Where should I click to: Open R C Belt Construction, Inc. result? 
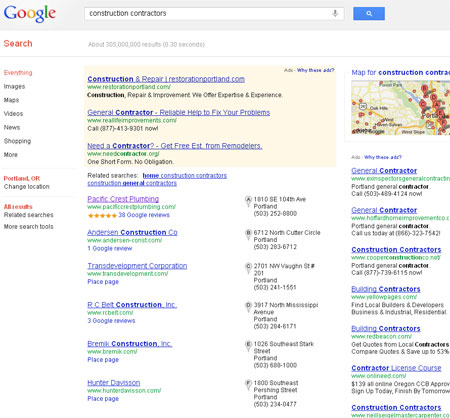[132, 305]
